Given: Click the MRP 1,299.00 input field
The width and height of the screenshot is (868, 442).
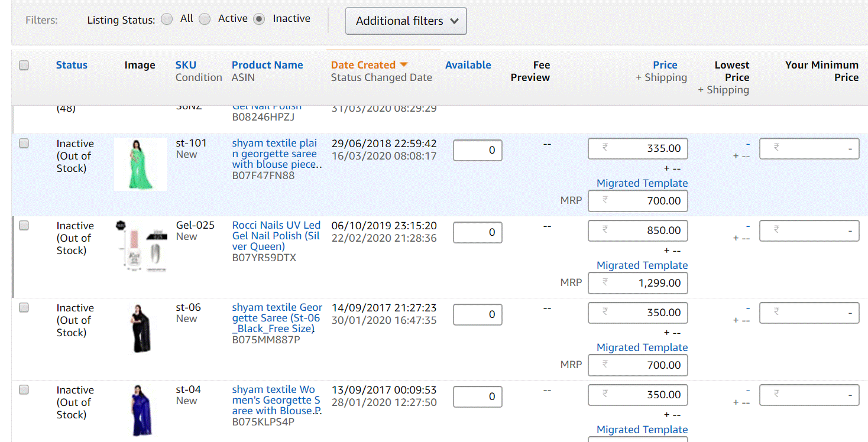Looking at the screenshot, I should (639, 283).
